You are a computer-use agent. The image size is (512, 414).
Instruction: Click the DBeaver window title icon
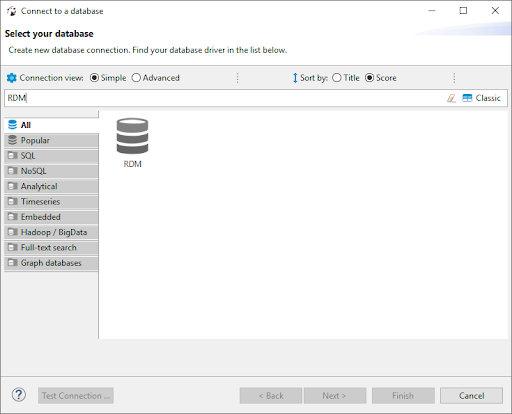[x=11, y=11]
